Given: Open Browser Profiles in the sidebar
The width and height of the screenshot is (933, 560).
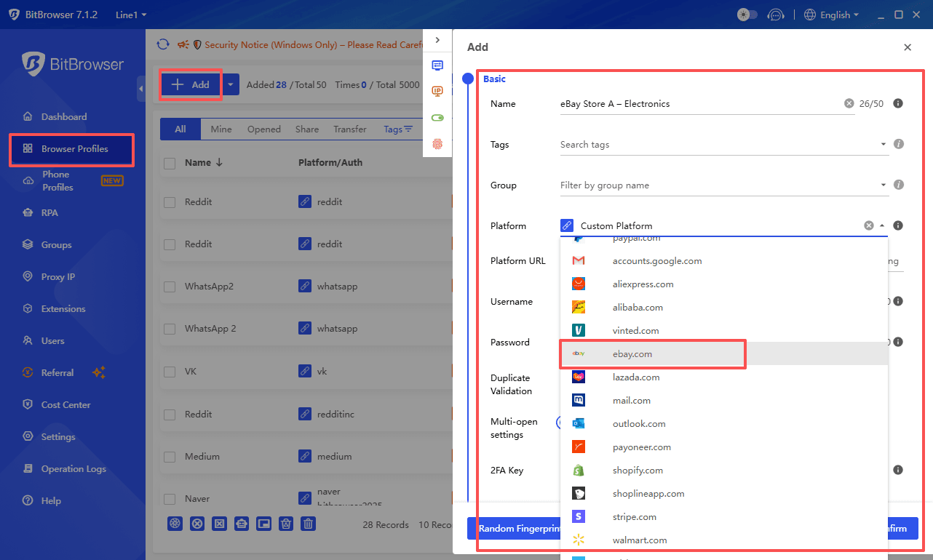Looking at the screenshot, I should tap(71, 149).
